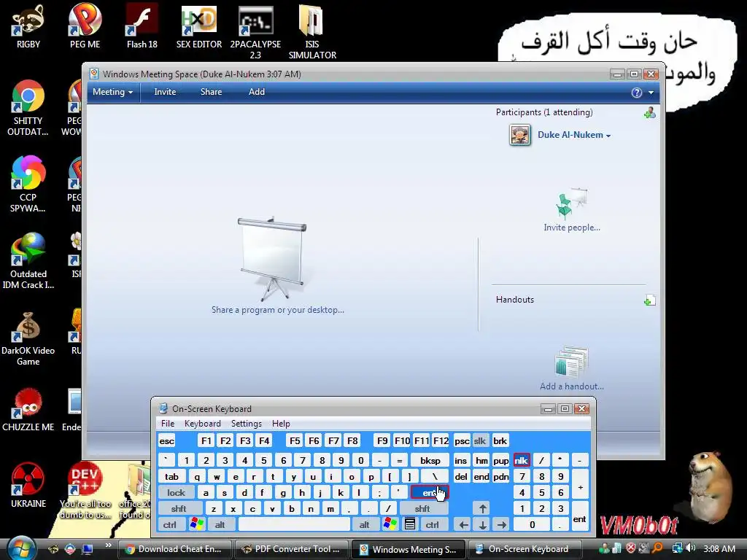Open the Meeting dropdown menu
This screenshot has width=747, height=560.
[x=112, y=92]
